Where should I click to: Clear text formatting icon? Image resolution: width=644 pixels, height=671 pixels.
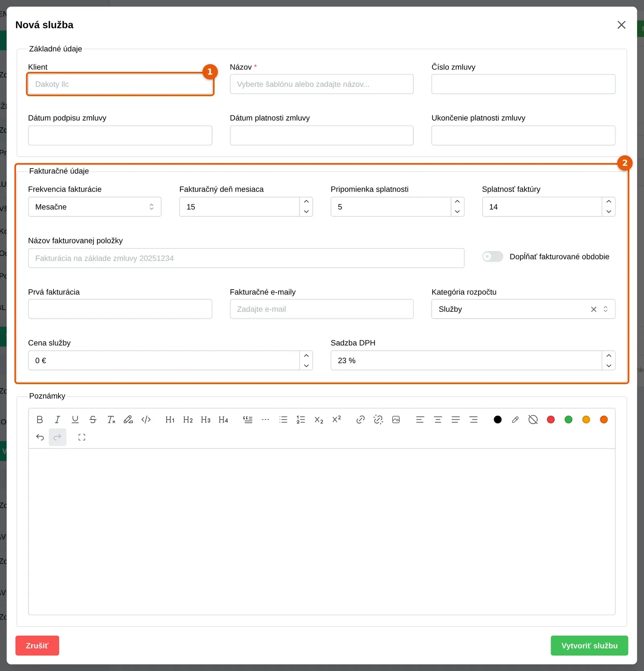pyautogui.click(x=111, y=420)
